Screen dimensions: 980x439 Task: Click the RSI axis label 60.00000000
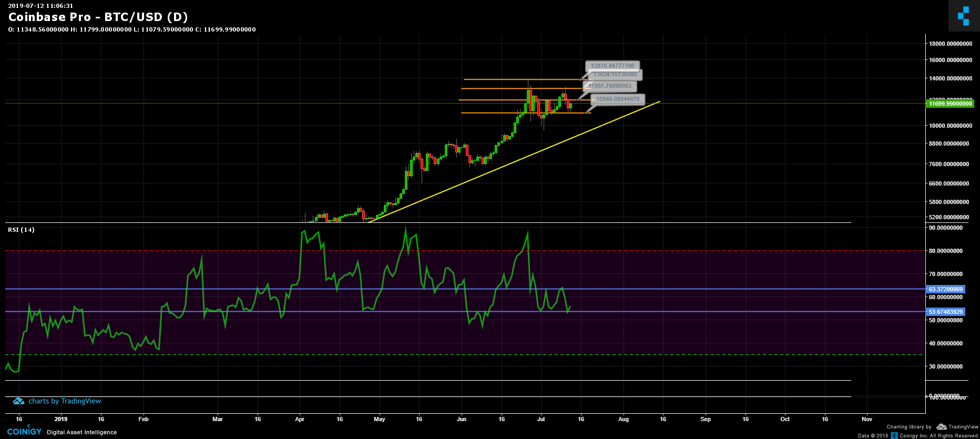(x=946, y=297)
